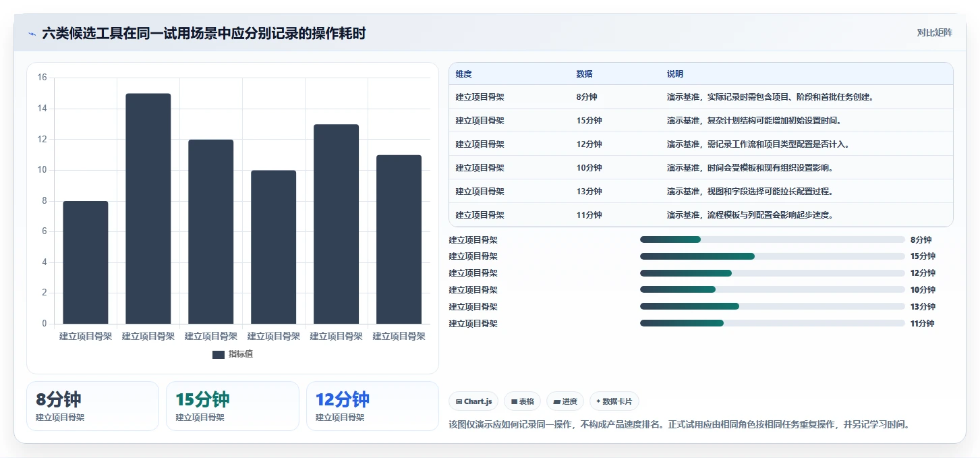Click the note about 模板和现有组织设置
Image resolution: width=980 pixels, height=458 pixels.
click(750, 168)
